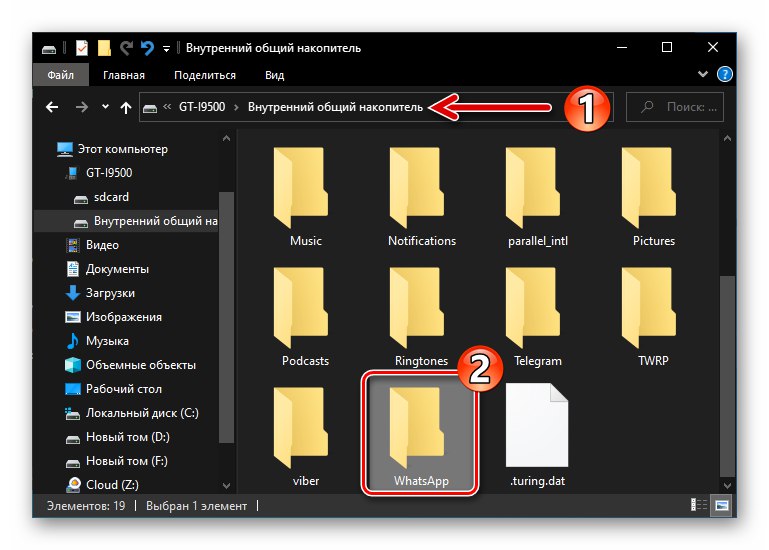Image resolution: width=769 pixels, height=550 pixels.
Task: Select the Podcasts folder
Action: point(305,317)
